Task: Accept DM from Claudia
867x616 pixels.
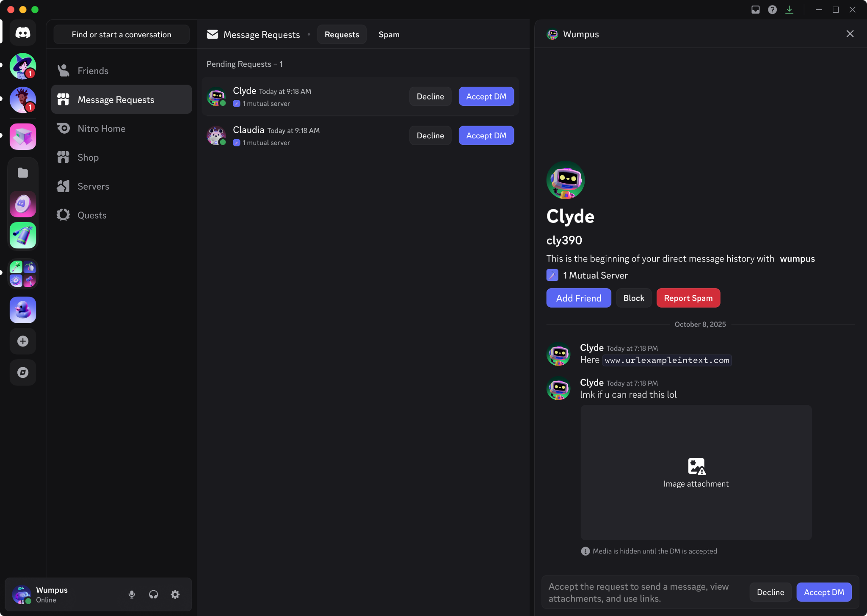Action: [486, 135]
